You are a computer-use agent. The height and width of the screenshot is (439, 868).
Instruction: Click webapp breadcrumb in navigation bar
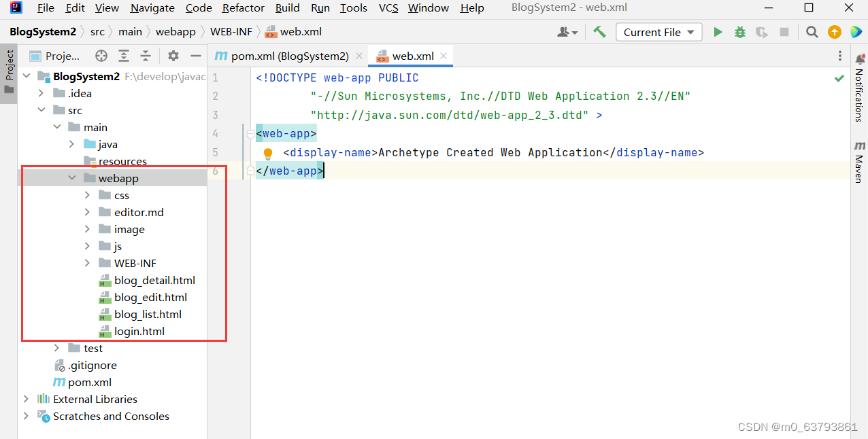176,32
